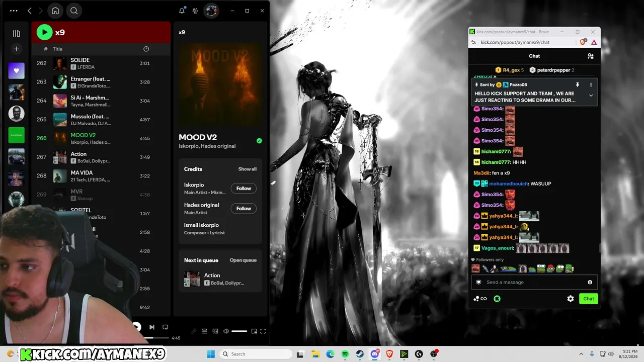Screen dimensions: 644x362
Task: Open emoji picker in chat input
Action: click(x=590, y=282)
